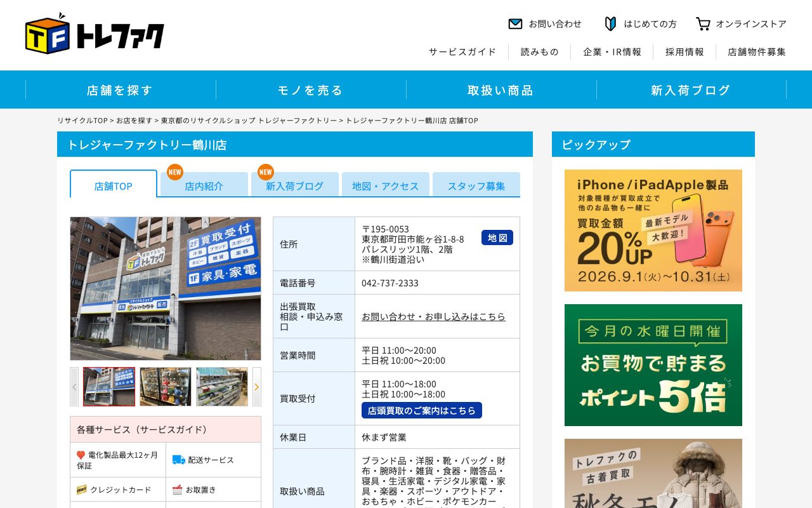Open お問い合わせ・お申し込みはこちら link
The height and width of the screenshot is (508, 812).
pyautogui.click(x=434, y=316)
